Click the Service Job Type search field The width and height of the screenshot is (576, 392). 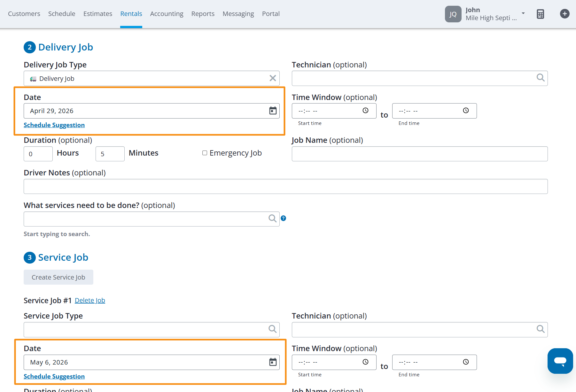152,330
